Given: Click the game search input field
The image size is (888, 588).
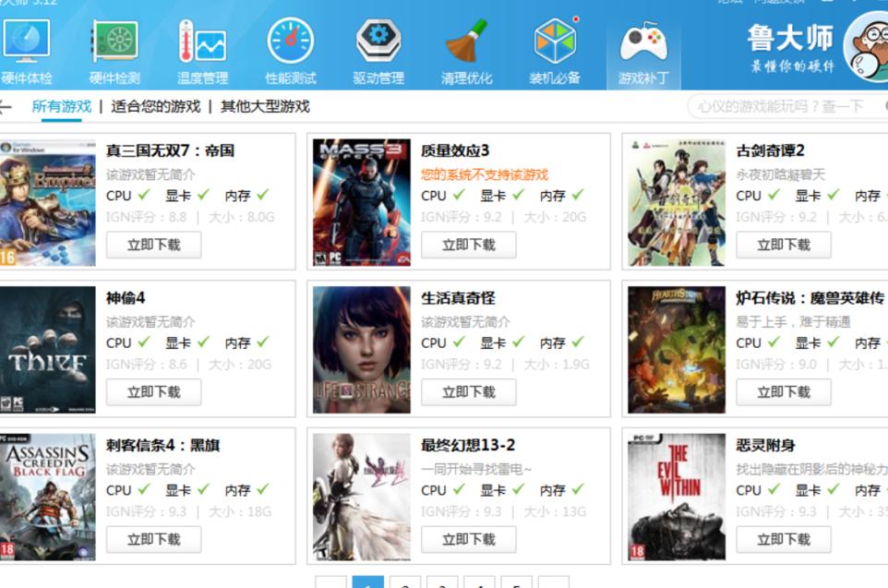Looking at the screenshot, I should tap(780, 106).
